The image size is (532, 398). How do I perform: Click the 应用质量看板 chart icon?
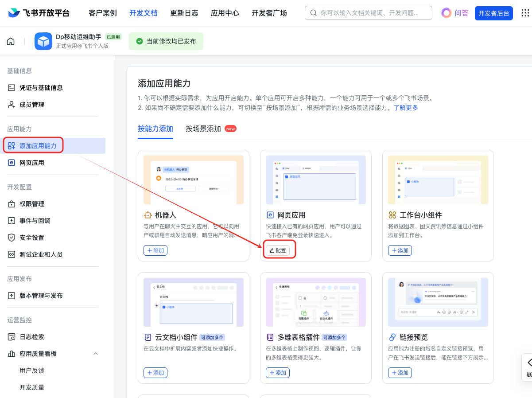pyautogui.click(x=12, y=354)
